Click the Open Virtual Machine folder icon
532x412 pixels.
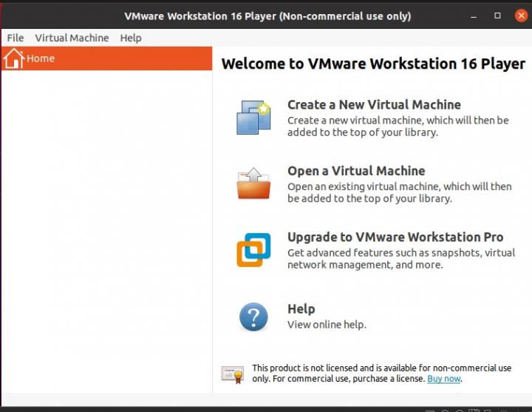point(253,184)
